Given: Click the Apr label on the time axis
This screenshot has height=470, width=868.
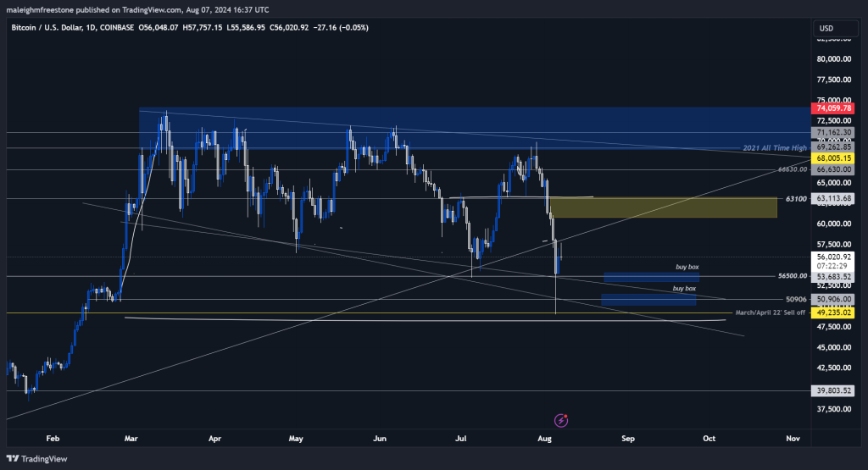Looking at the screenshot, I should 214,439.
